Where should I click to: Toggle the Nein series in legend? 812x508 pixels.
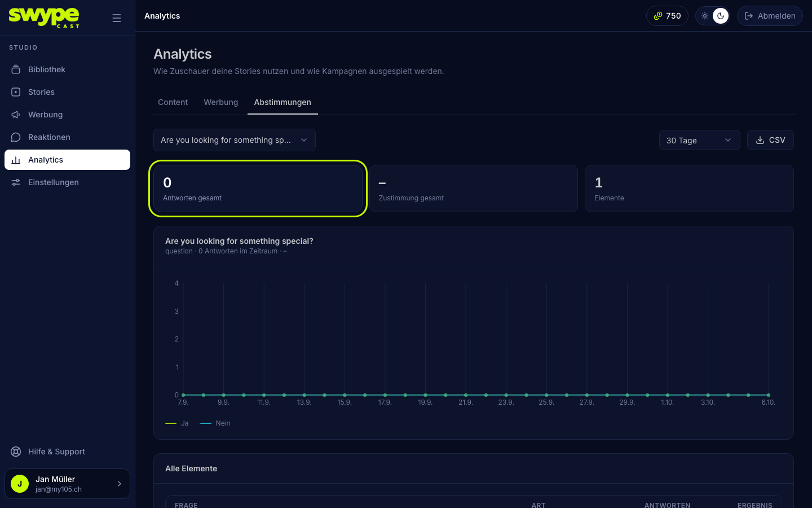tap(215, 423)
